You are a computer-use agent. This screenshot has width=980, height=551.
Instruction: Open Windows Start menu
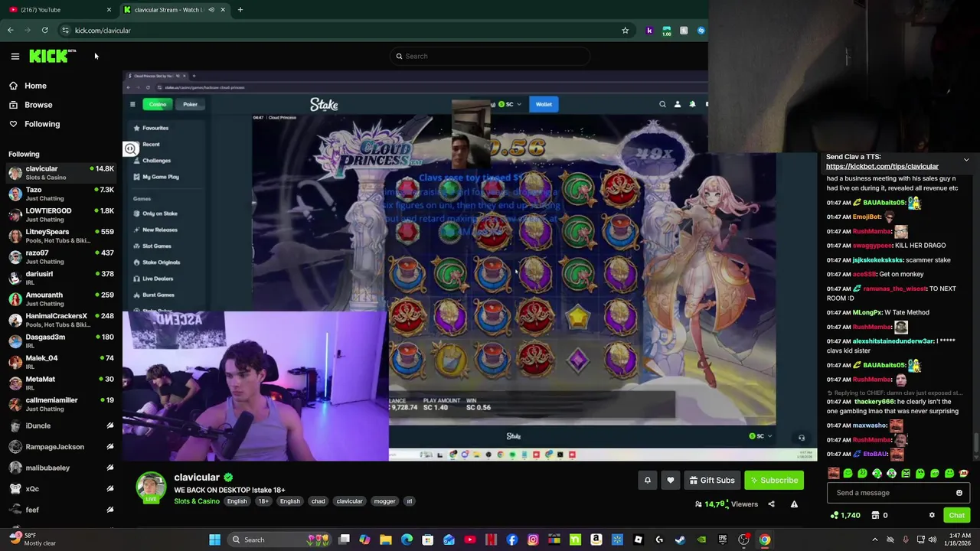point(215,540)
